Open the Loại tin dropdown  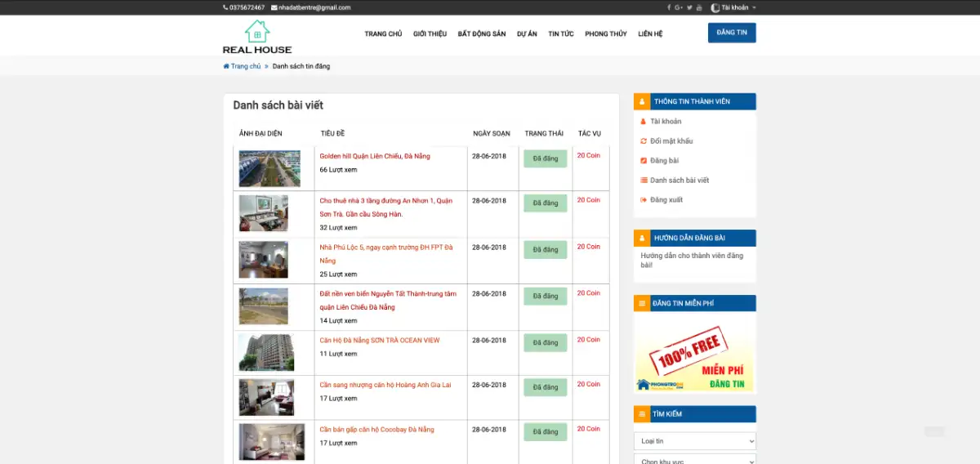695,441
